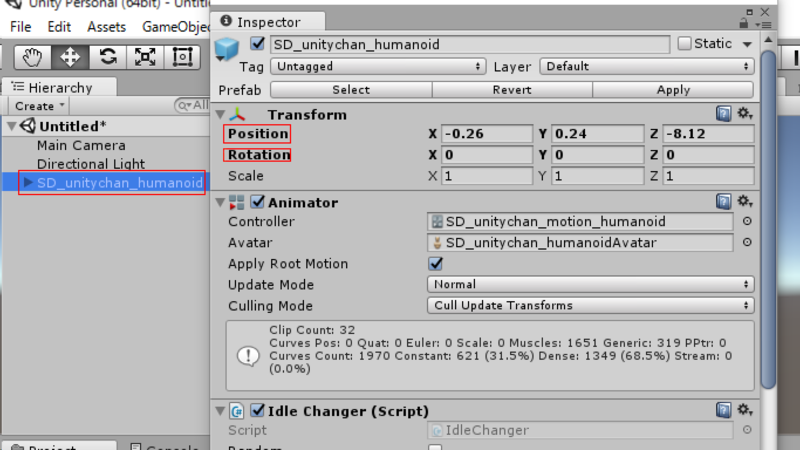Select Main Camera in Hierarchy
800x450 pixels.
pyautogui.click(x=81, y=145)
